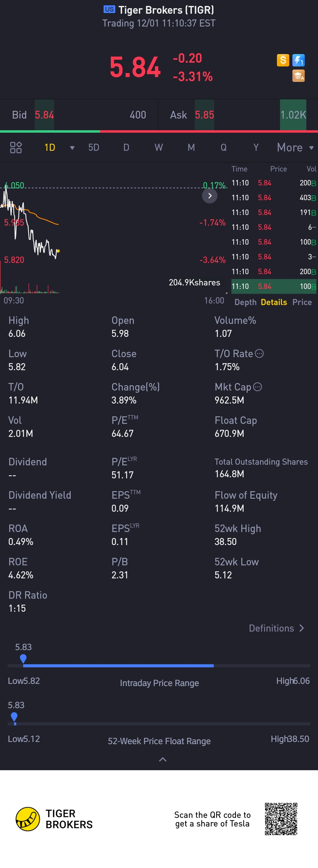
Task: Tap the Bid price 5.84
Action: (x=44, y=115)
